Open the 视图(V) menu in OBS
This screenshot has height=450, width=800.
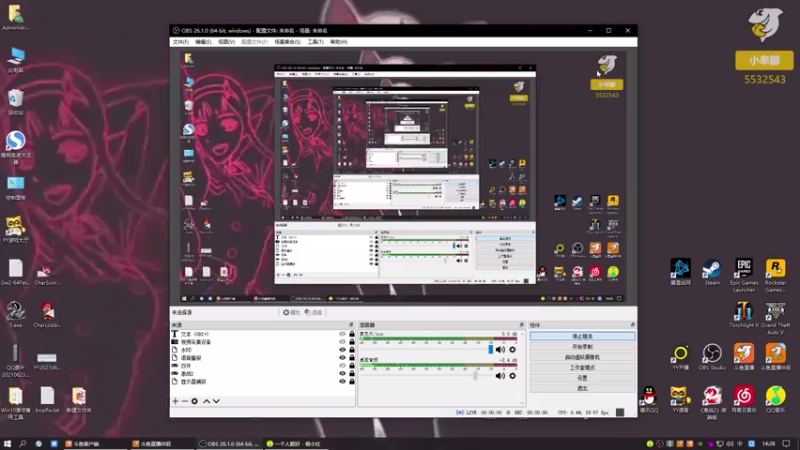(227, 42)
